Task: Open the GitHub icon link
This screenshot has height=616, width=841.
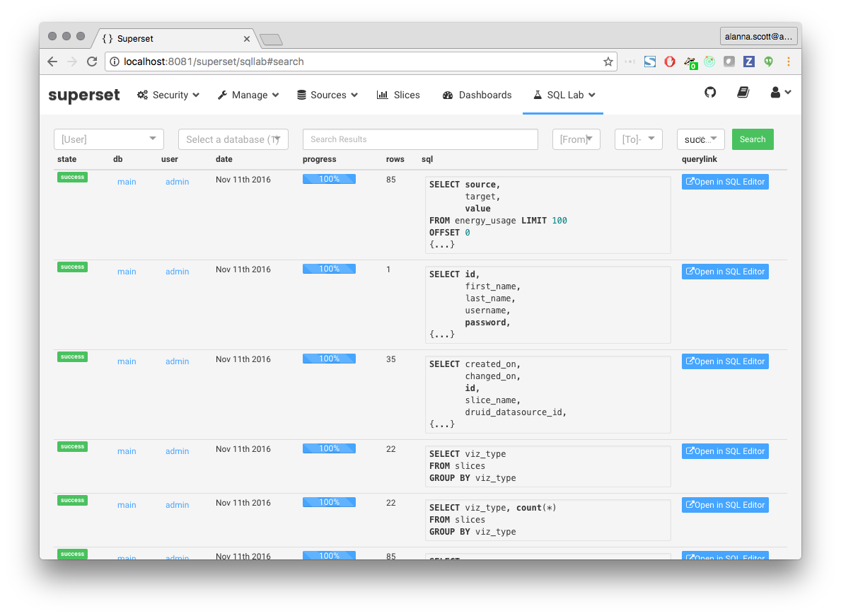Action: pyautogui.click(x=710, y=93)
